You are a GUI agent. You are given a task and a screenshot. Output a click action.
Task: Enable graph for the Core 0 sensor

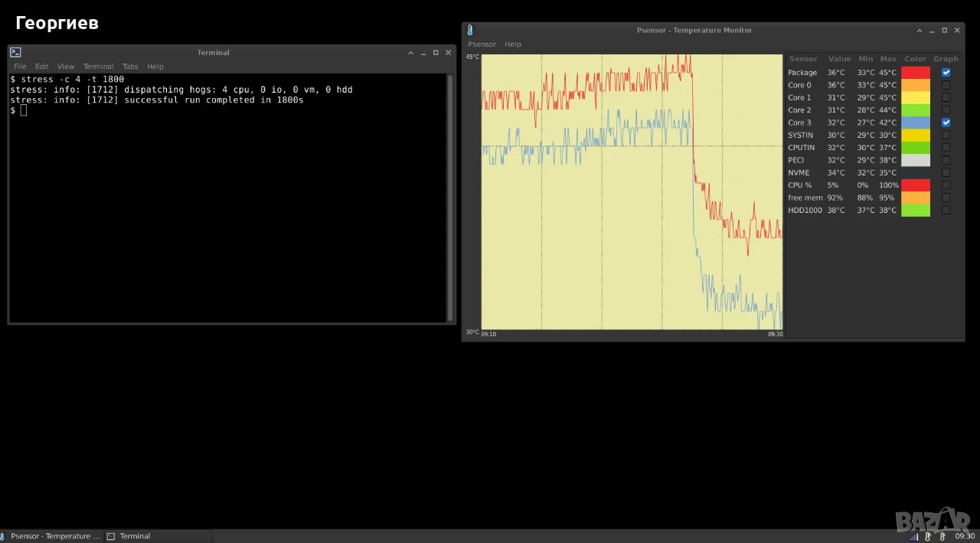click(x=946, y=85)
